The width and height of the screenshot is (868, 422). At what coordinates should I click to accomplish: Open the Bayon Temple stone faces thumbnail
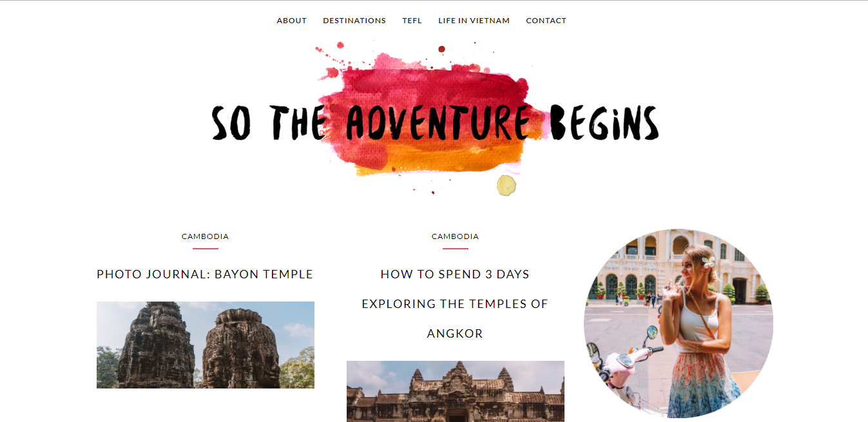tap(206, 345)
